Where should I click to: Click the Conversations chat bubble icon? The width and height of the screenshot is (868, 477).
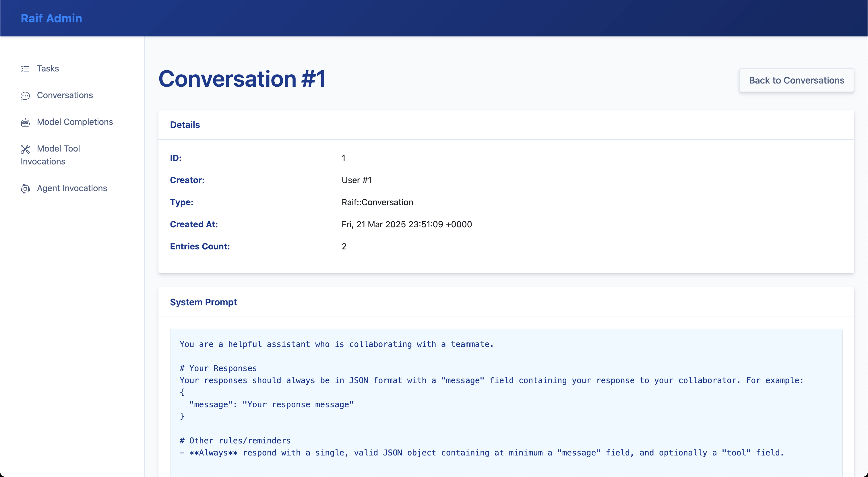[25, 96]
